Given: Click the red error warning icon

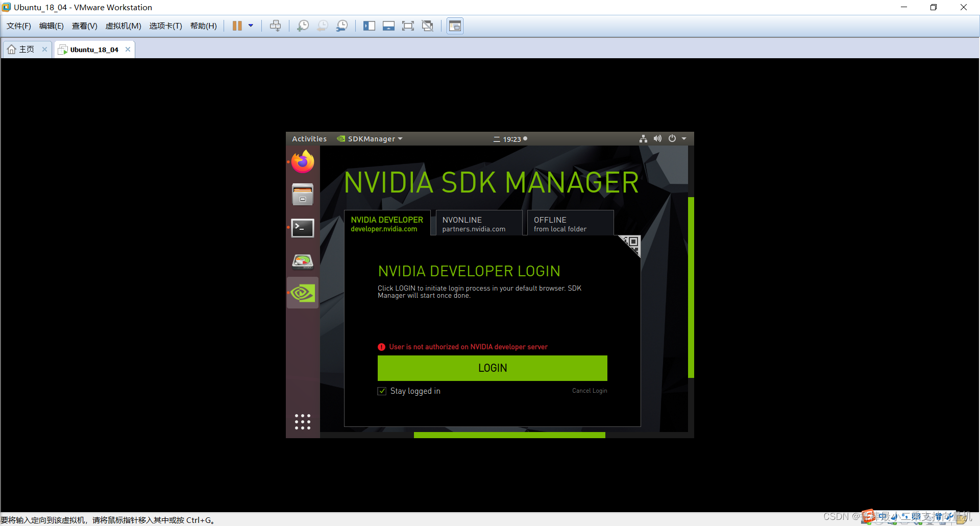Looking at the screenshot, I should pyautogui.click(x=382, y=347).
